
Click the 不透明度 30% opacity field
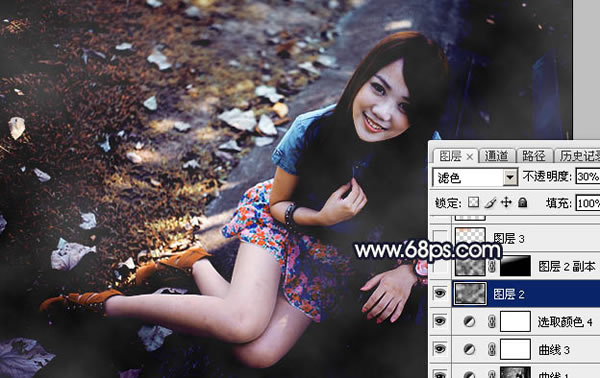tap(588, 177)
